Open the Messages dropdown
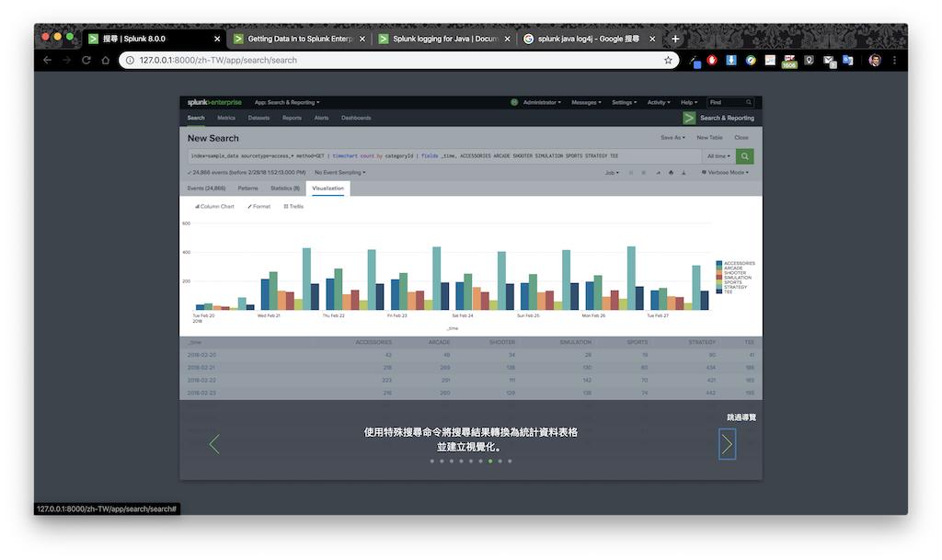This screenshot has height=560, width=942. point(586,103)
